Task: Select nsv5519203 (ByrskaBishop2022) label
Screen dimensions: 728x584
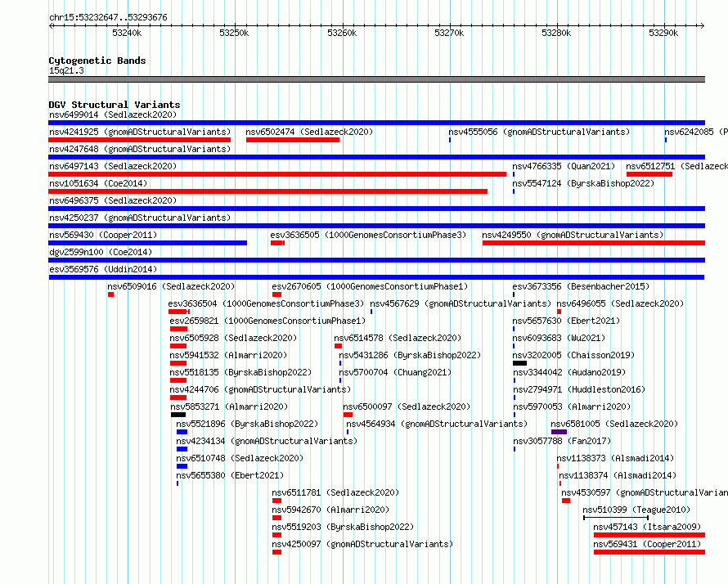Action: (x=343, y=527)
